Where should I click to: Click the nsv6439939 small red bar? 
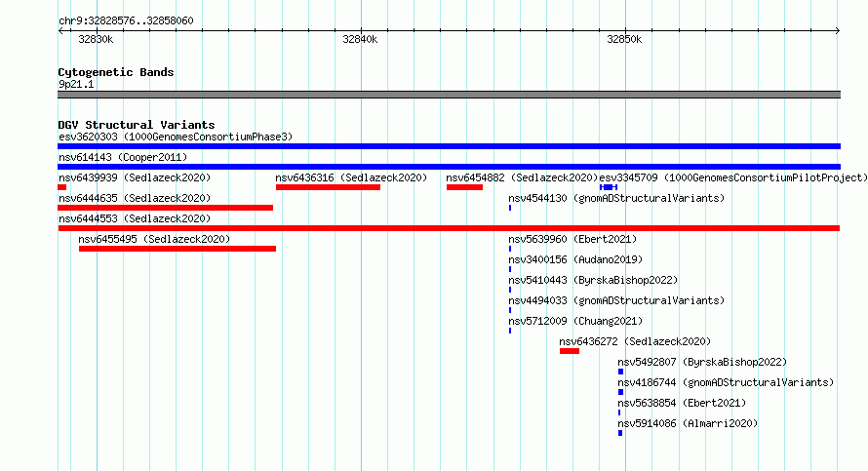(x=62, y=187)
